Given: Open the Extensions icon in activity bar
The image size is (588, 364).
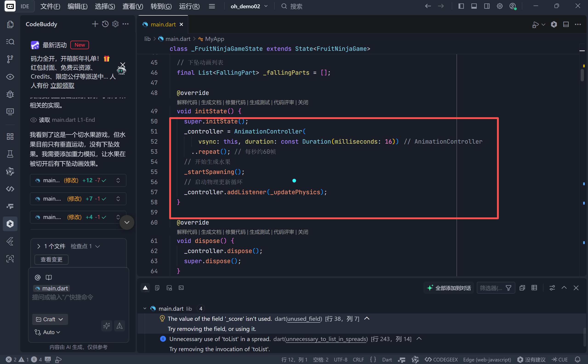Looking at the screenshot, I should [10, 136].
